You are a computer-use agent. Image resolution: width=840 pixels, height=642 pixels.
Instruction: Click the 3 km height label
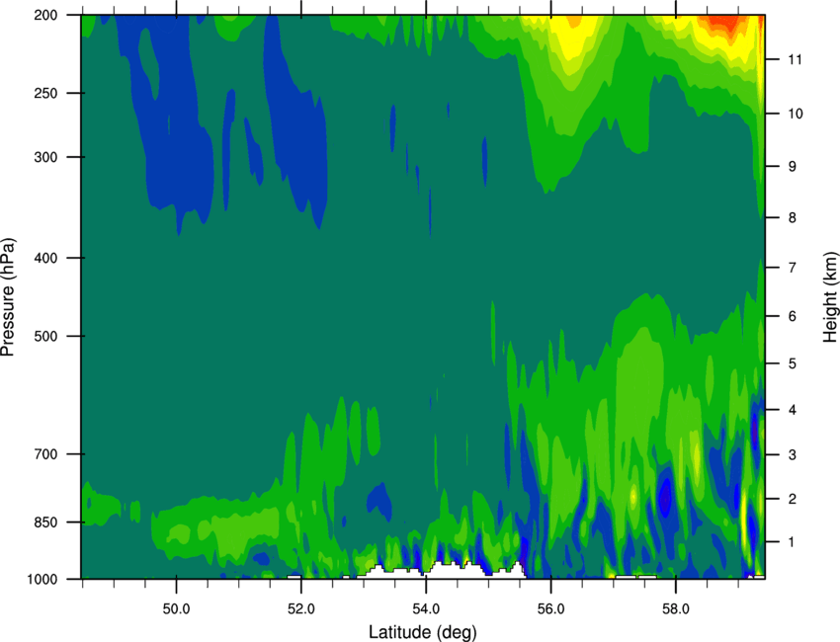coord(793,455)
